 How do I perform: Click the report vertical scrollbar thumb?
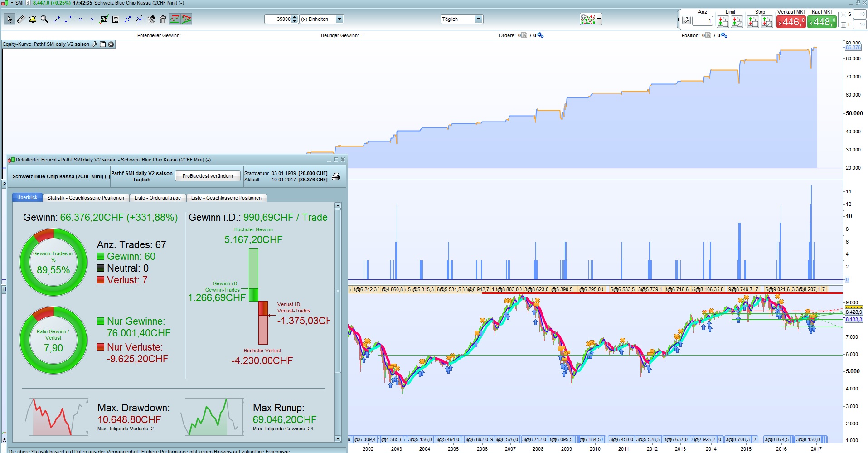(337, 291)
